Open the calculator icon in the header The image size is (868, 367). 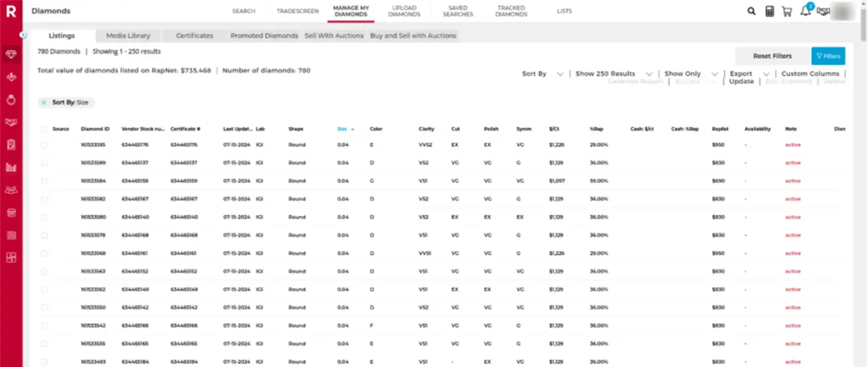pyautogui.click(x=769, y=11)
